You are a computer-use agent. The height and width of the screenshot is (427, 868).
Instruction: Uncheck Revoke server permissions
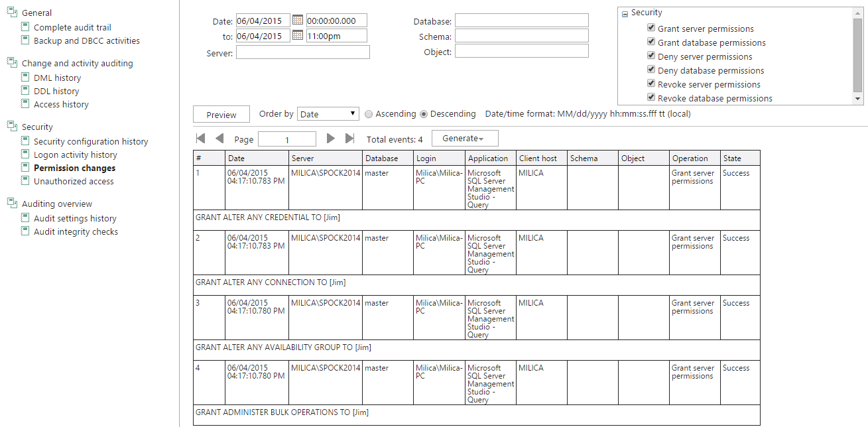[x=651, y=84]
